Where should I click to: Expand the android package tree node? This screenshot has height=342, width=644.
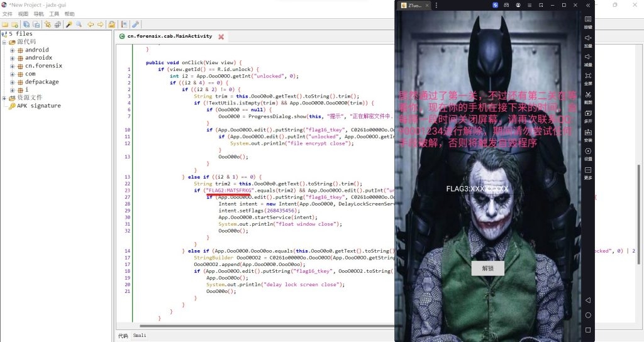coord(13,50)
